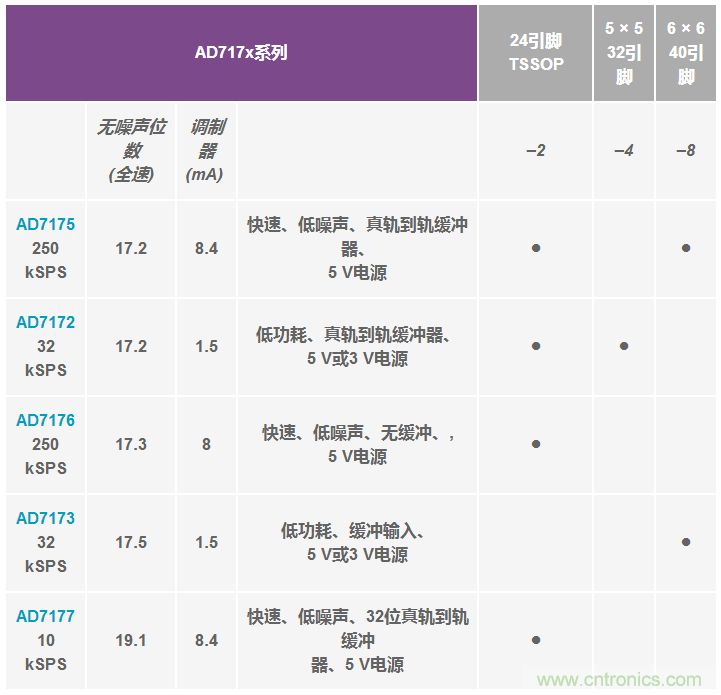Click the AD7175 row's 6 × 6 40-pin dot

pos(686,248)
